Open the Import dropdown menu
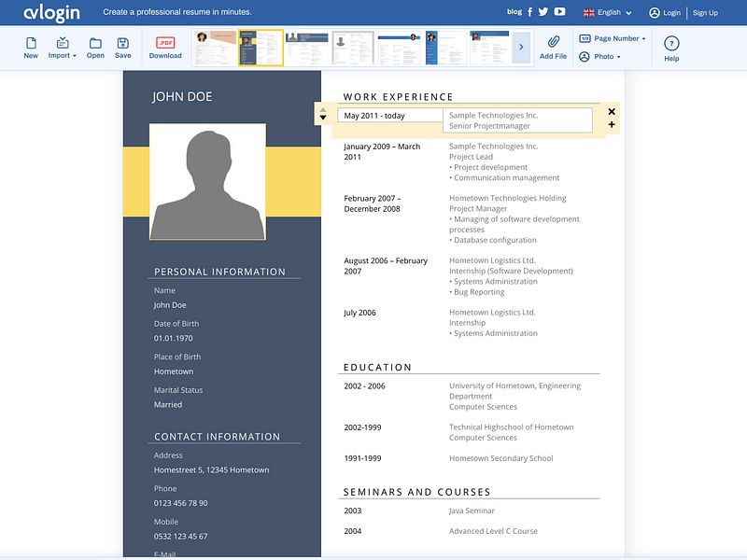 click(63, 48)
